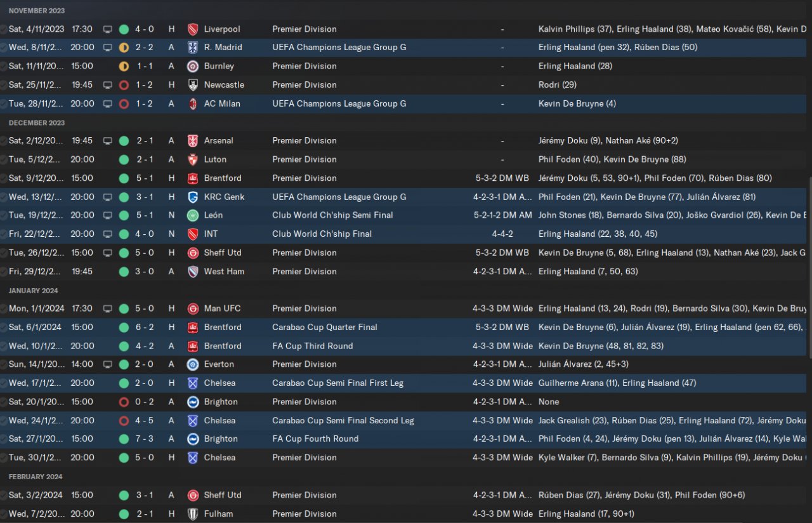Click the Man UFC club badge

pos(193,308)
